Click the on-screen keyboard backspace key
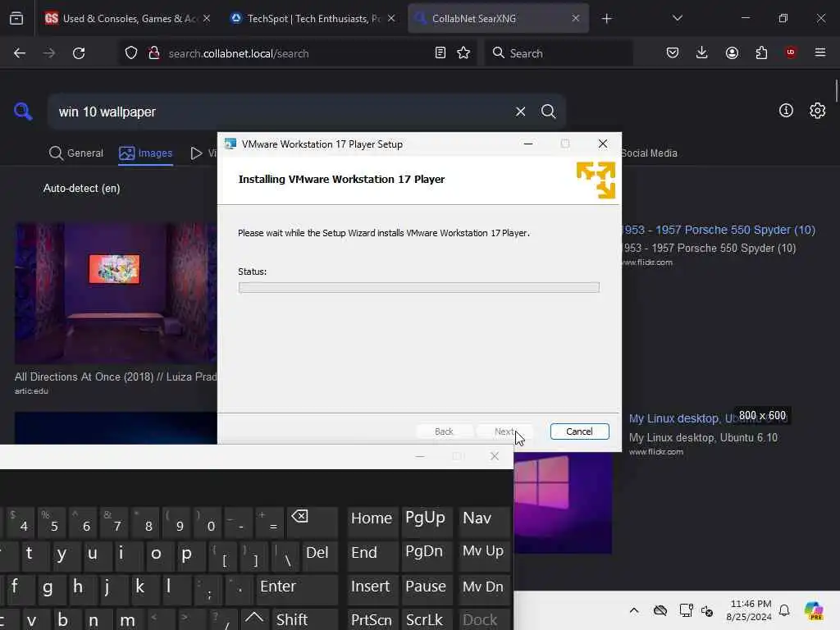 coord(313,522)
